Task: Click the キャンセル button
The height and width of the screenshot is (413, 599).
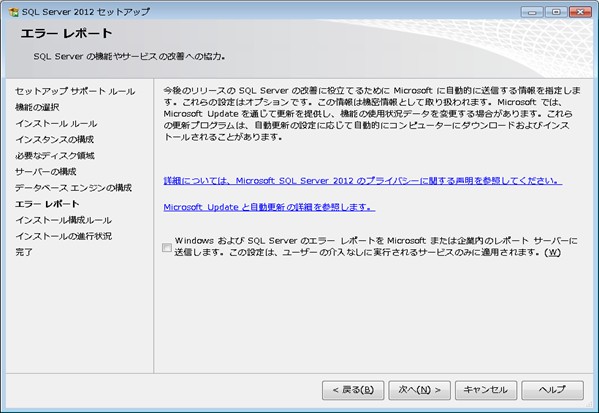Action: pyautogui.click(x=486, y=390)
